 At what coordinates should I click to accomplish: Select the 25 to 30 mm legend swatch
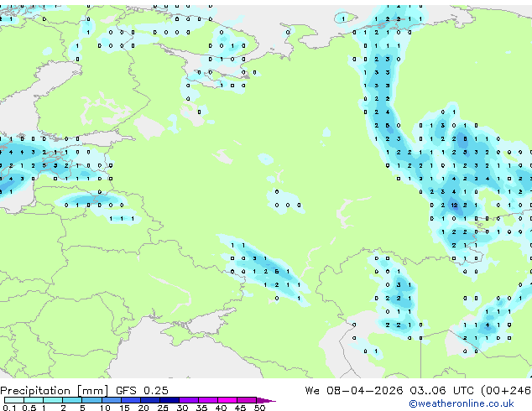pyautogui.click(x=170, y=400)
